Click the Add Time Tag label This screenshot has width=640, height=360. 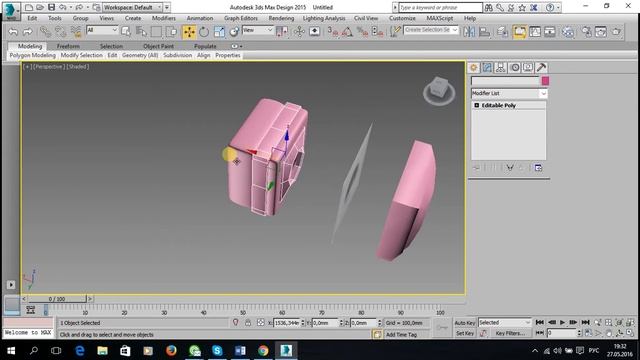coord(401,335)
